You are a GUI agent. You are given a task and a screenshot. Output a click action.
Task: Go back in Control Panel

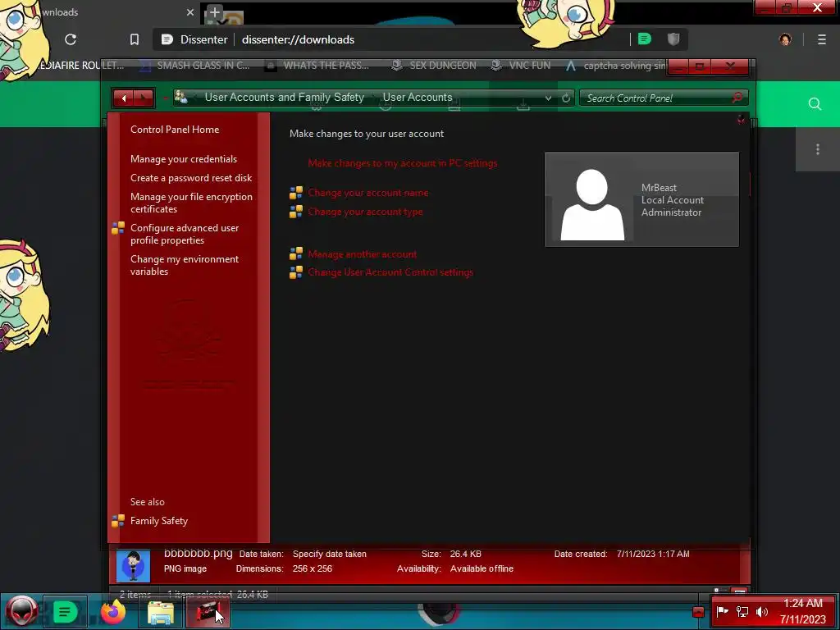click(x=124, y=98)
